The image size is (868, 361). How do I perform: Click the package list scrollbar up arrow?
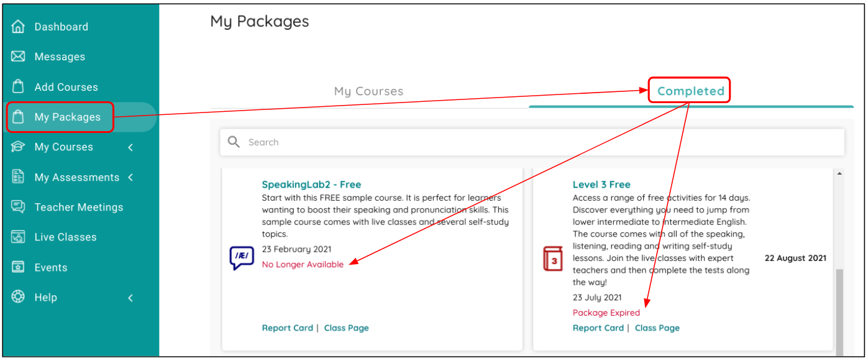tap(840, 174)
